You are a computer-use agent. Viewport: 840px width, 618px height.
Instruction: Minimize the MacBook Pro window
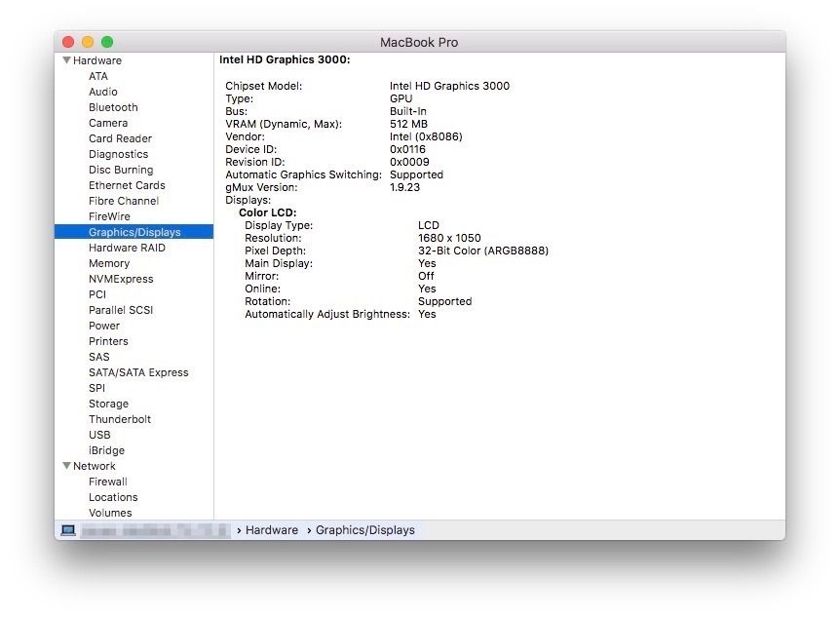(88, 42)
